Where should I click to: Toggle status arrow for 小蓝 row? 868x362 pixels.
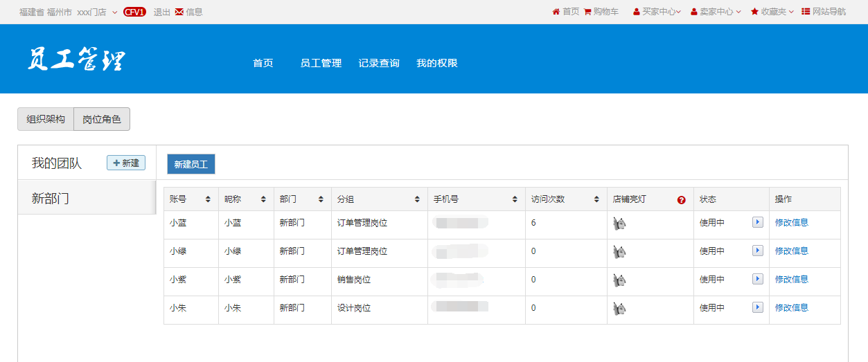[758, 222]
